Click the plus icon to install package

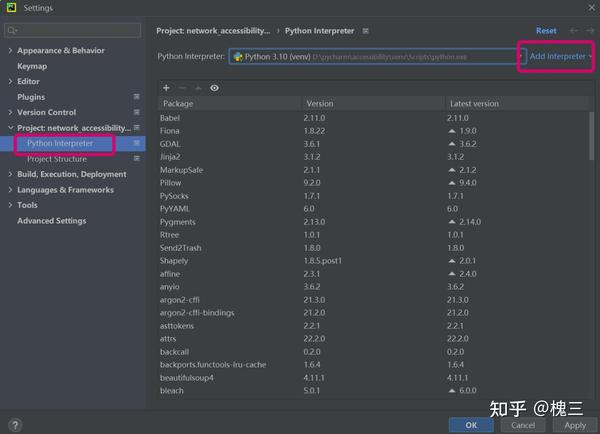click(x=166, y=88)
